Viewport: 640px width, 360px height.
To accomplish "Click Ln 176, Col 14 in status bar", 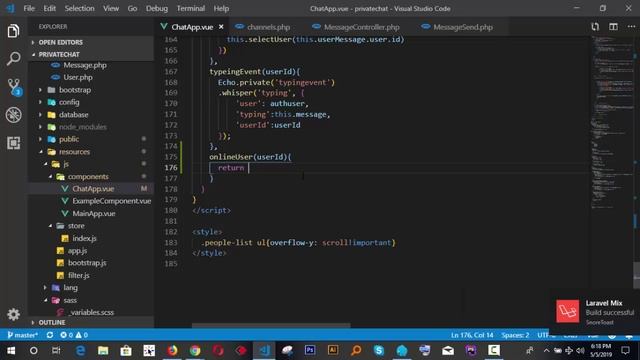I will pos(472,335).
